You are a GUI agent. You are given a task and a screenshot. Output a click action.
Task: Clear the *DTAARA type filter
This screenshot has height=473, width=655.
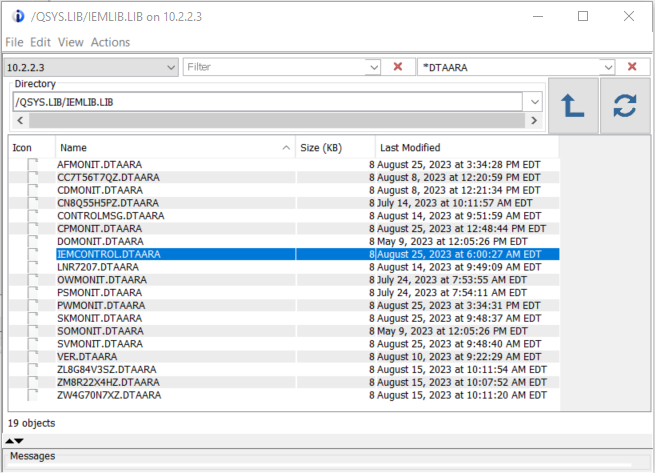[x=632, y=67]
